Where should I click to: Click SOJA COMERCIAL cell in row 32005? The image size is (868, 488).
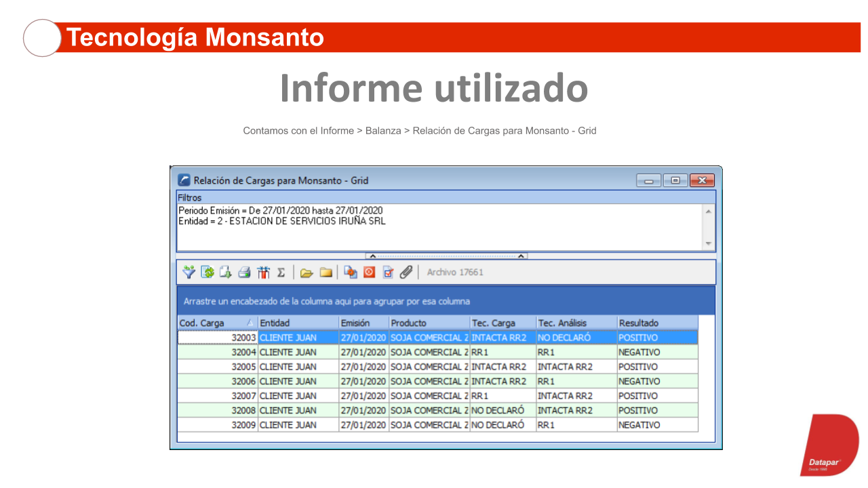[x=429, y=367]
